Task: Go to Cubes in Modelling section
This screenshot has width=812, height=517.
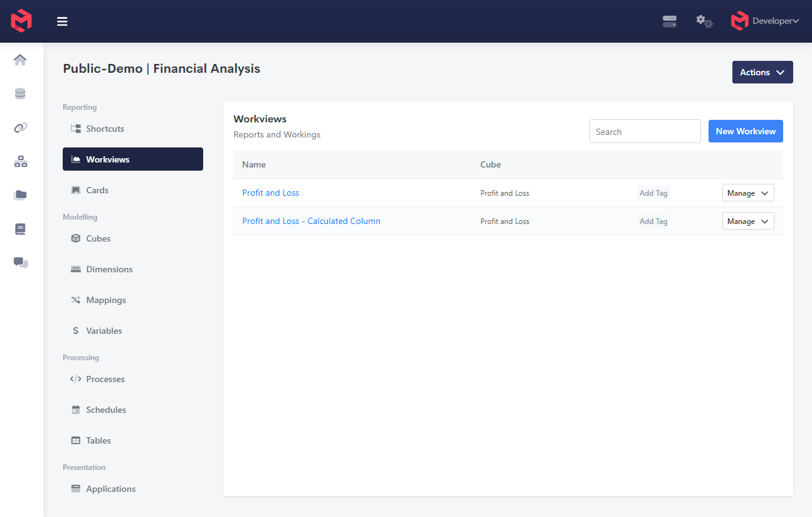Action: click(x=98, y=238)
